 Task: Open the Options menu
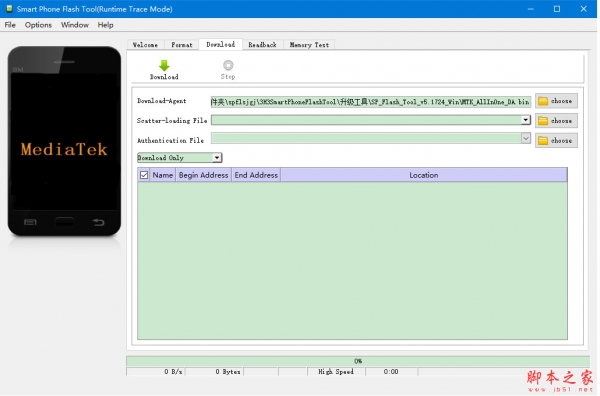[x=38, y=25]
